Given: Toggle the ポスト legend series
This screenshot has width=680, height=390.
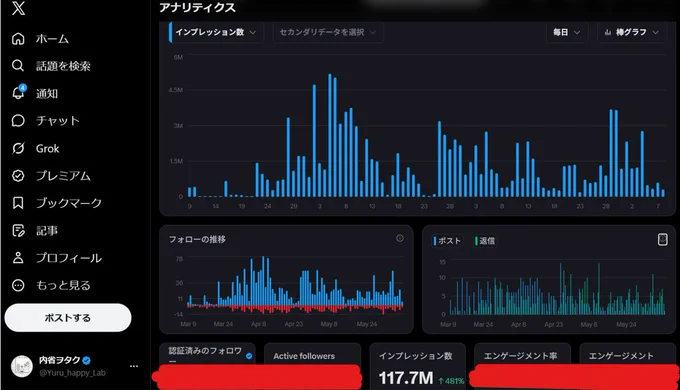Looking at the screenshot, I should (447, 241).
